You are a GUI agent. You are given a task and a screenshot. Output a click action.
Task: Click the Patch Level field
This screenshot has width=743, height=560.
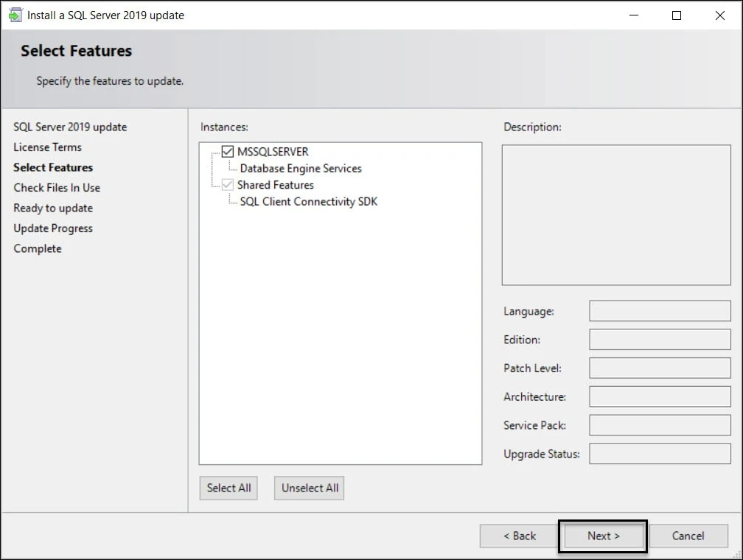click(660, 368)
